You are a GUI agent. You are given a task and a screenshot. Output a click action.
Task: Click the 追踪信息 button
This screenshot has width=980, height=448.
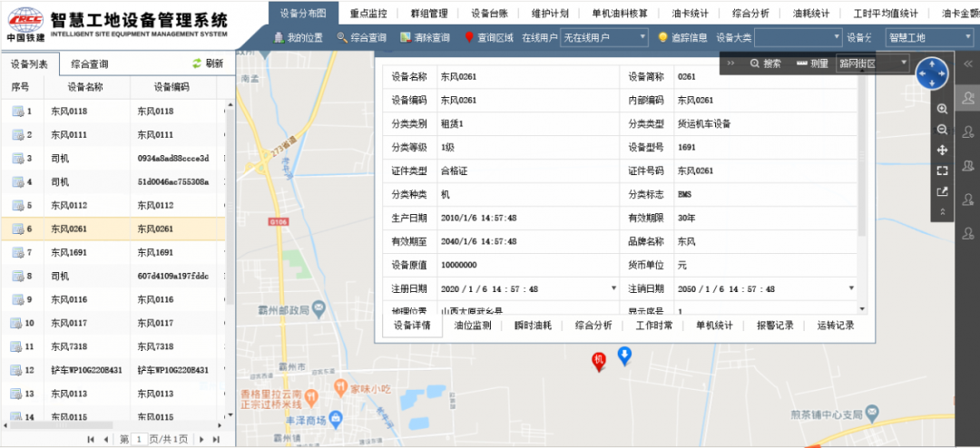click(x=682, y=37)
